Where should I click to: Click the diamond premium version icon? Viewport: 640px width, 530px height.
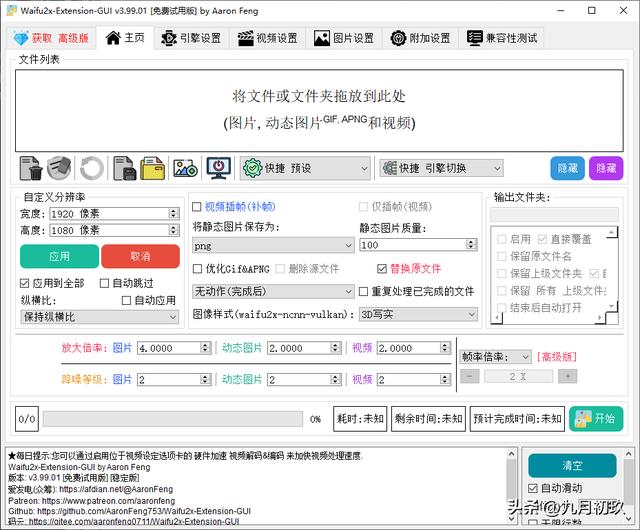[x=20, y=38]
